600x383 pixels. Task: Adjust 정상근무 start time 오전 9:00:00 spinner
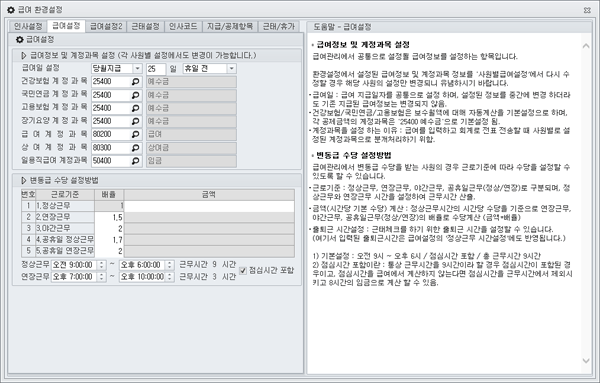[101, 265]
